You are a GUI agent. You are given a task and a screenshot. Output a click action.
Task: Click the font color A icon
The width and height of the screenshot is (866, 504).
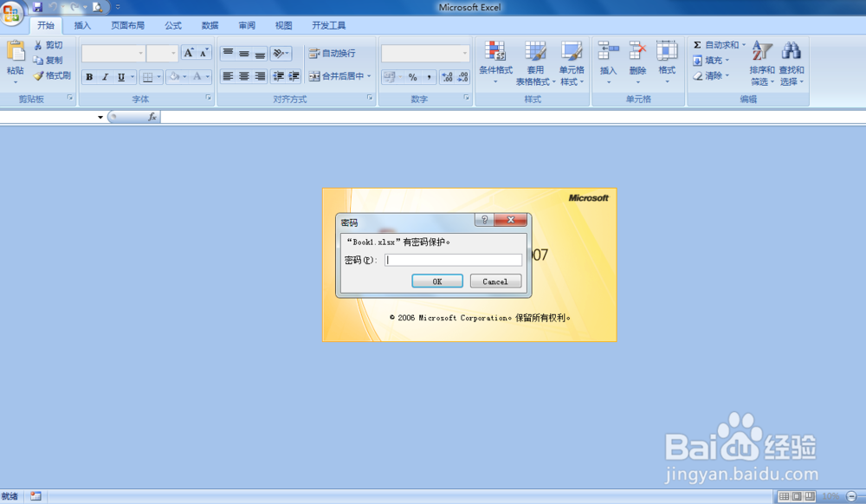click(x=197, y=77)
